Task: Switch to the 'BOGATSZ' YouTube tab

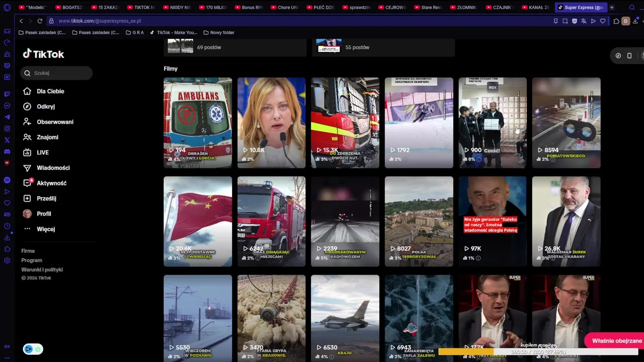Action: coord(68,8)
